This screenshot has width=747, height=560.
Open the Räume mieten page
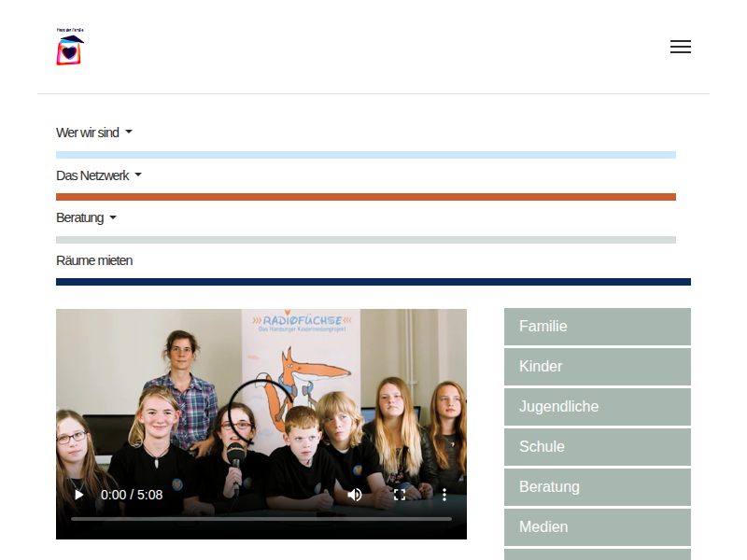coord(94,260)
